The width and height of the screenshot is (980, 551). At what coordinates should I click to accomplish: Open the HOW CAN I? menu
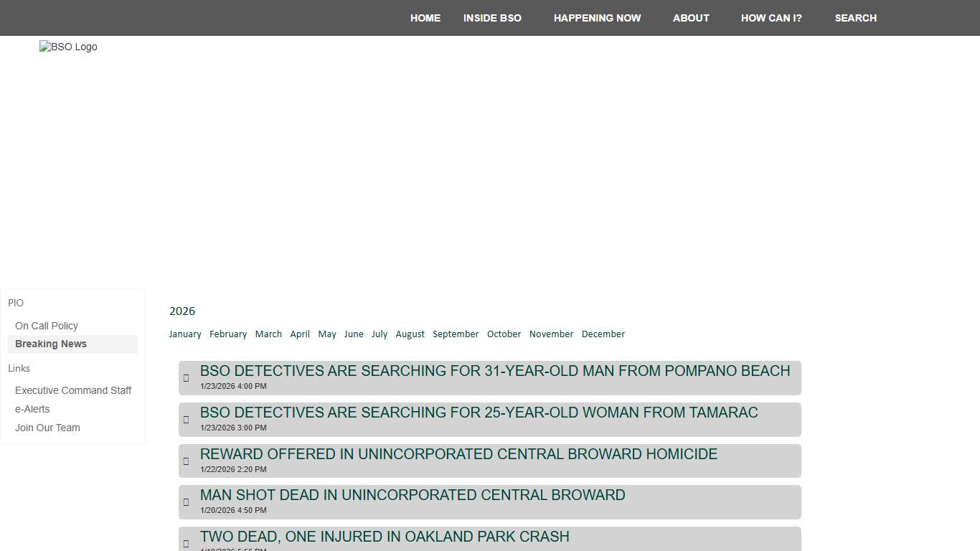click(x=771, y=18)
